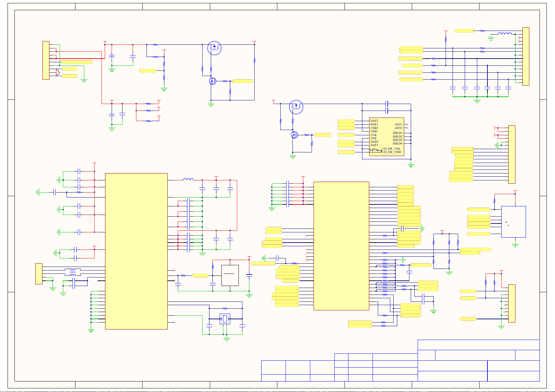Viewport: 555px width, 392px height.
Task: Select the buffer triangle symbol on the top-left connector
Action: [x=58, y=72]
